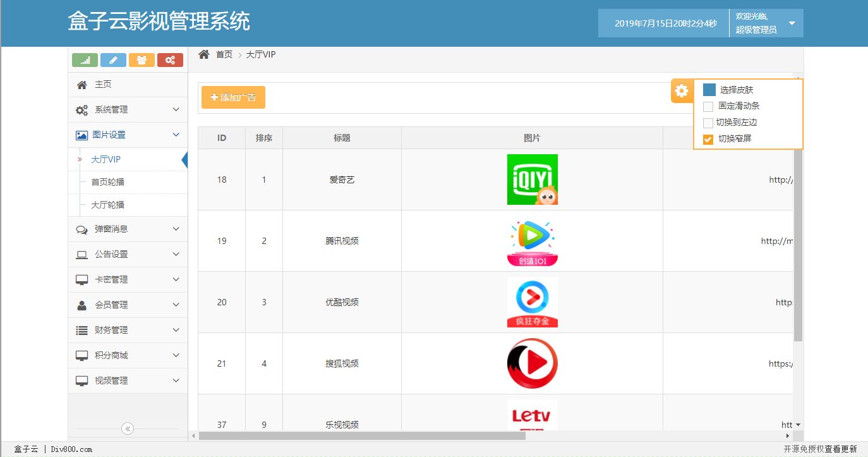Open the 选择皮肤 blue color swatch
The height and width of the screenshot is (457, 868).
[x=709, y=90]
